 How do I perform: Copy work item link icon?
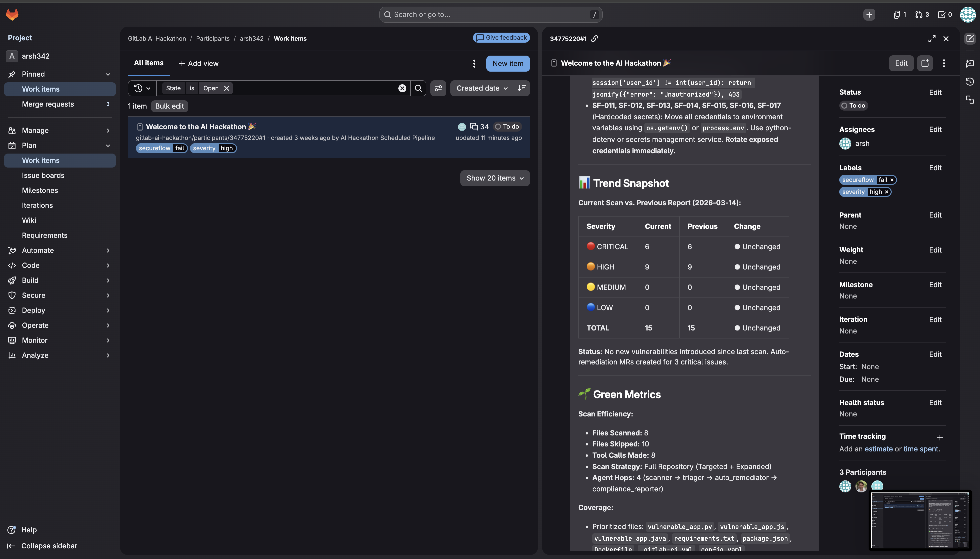pyautogui.click(x=595, y=38)
